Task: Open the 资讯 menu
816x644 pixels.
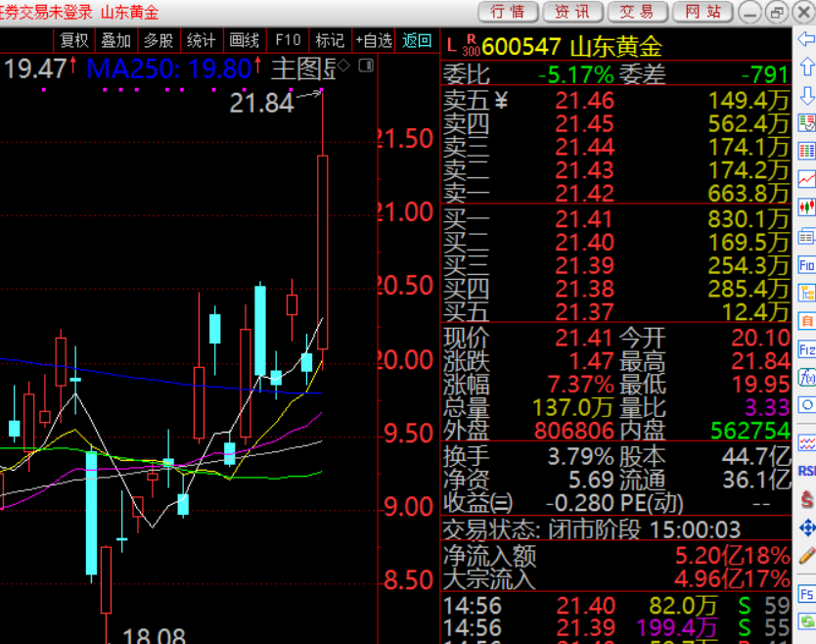Action: pos(572,12)
